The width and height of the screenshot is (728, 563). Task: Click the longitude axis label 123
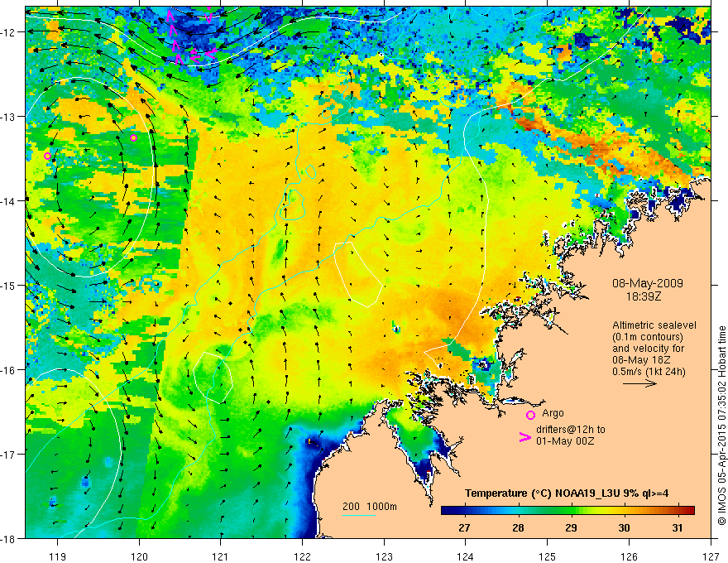(384, 556)
